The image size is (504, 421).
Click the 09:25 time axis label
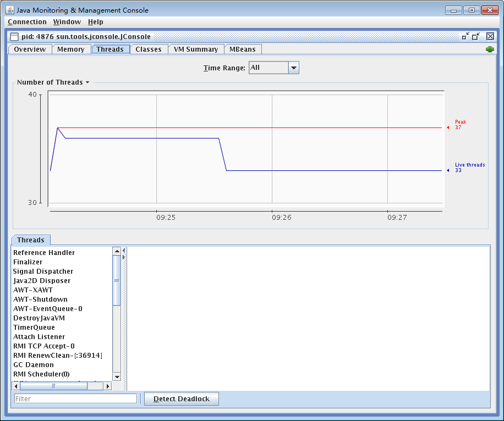click(166, 218)
